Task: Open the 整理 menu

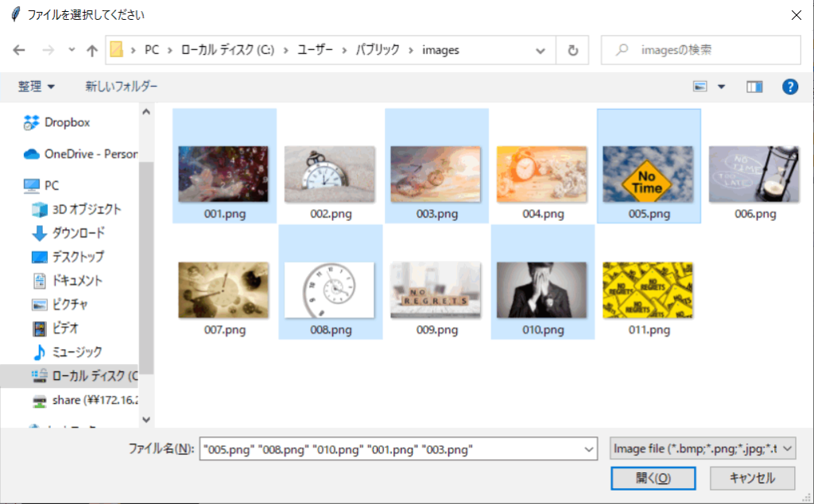Action: tap(37, 87)
